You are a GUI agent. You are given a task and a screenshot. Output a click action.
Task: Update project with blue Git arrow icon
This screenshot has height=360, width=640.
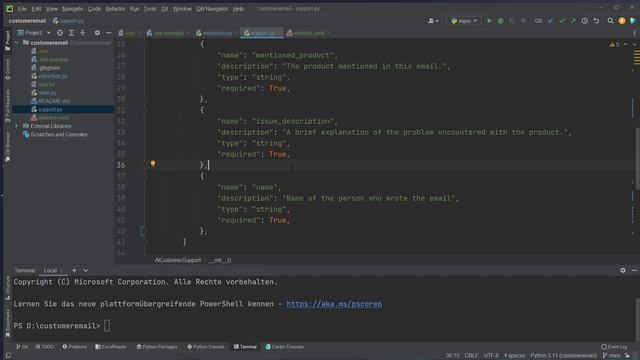[x=551, y=21]
